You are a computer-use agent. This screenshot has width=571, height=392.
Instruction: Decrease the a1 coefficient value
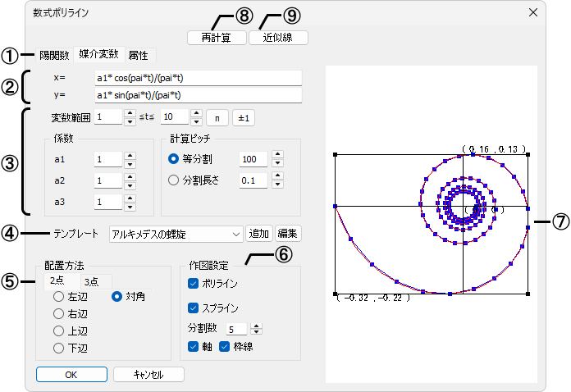tap(130, 164)
